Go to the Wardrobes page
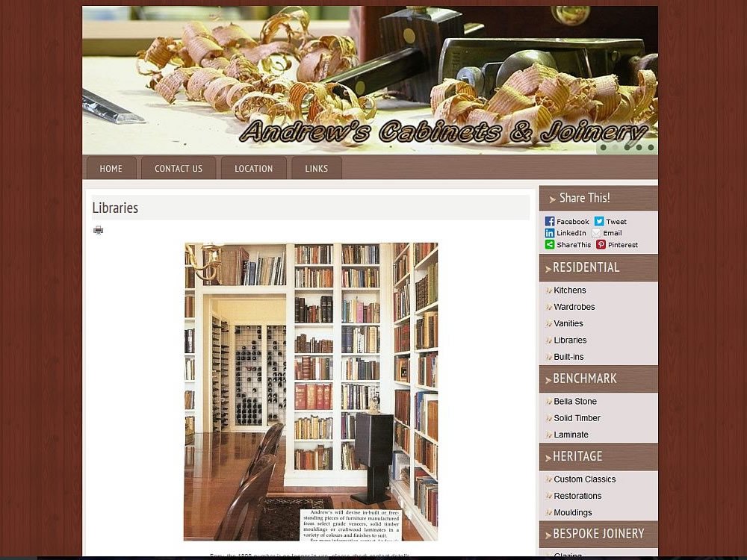 (x=574, y=307)
